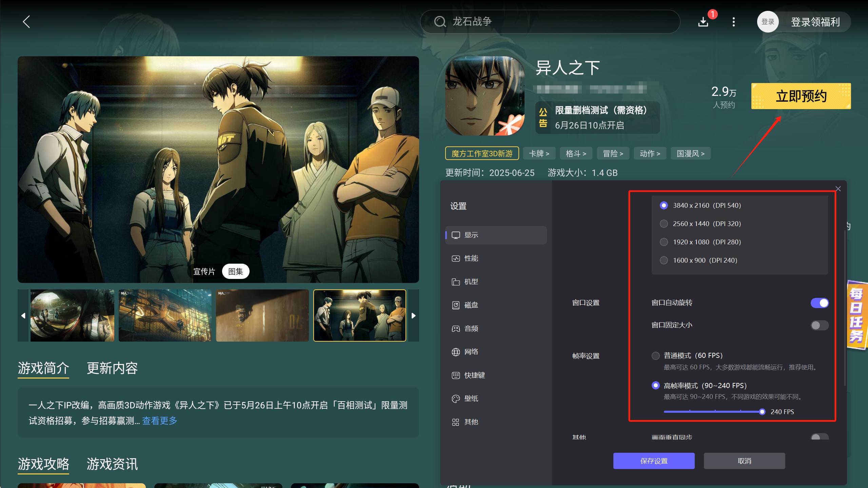Select the brown wall scene thumbnail
The image size is (868, 488).
[x=262, y=316]
